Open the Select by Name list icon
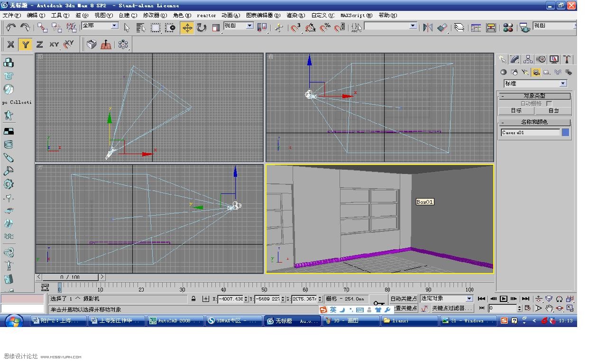607x364 pixels. point(141,27)
